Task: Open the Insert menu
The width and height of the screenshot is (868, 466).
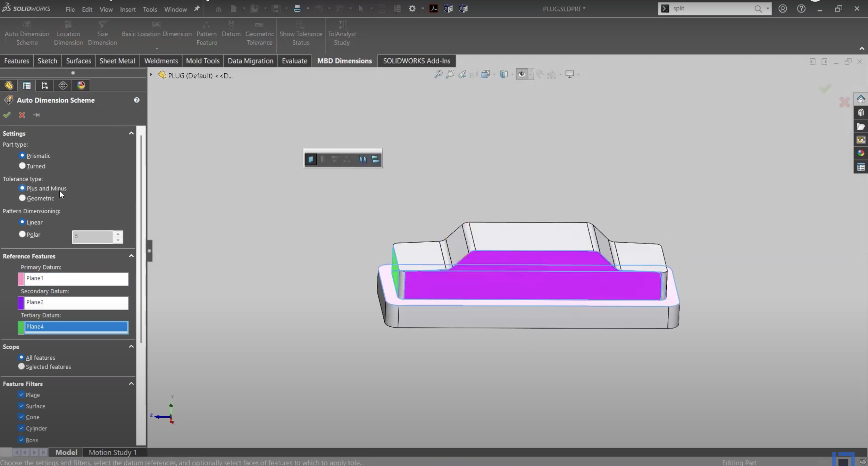Action: coord(127,9)
